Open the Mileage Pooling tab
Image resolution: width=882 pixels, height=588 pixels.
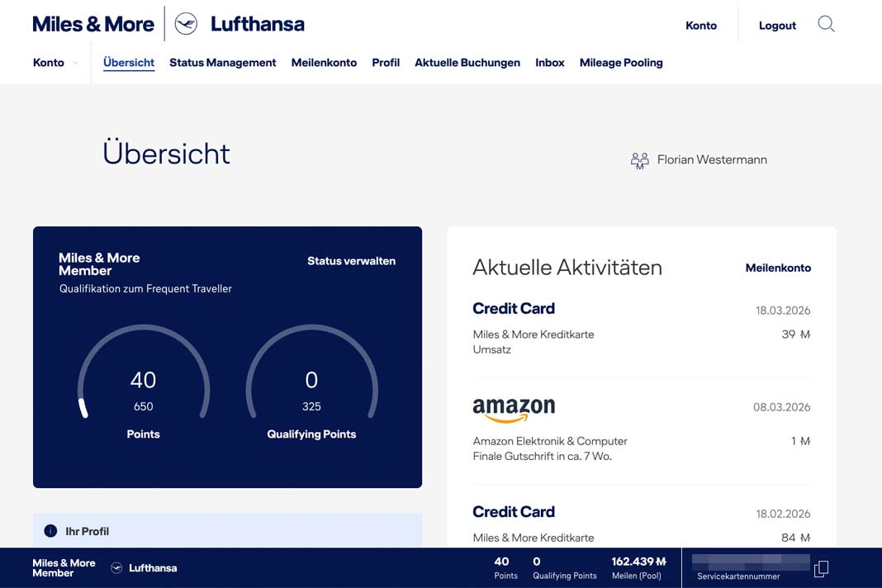tap(621, 63)
